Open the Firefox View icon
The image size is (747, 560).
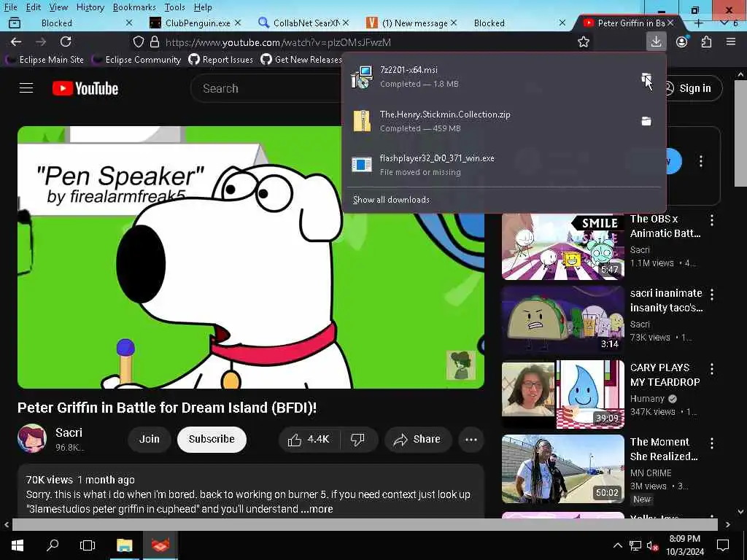click(15, 23)
